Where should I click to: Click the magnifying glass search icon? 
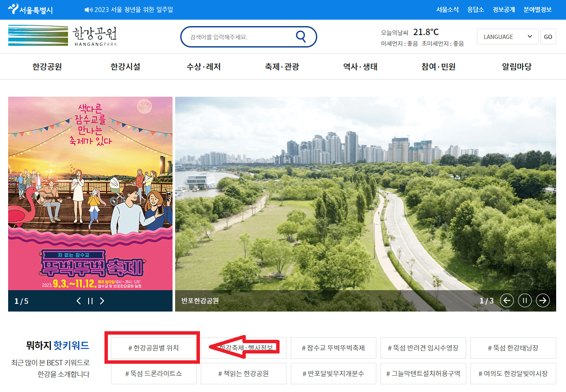[x=301, y=36]
